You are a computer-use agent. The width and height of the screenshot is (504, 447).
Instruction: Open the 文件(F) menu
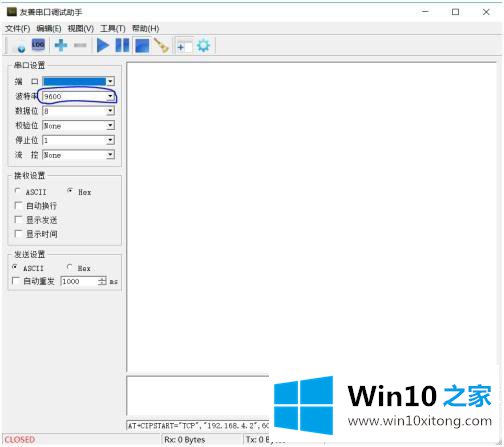point(17,29)
